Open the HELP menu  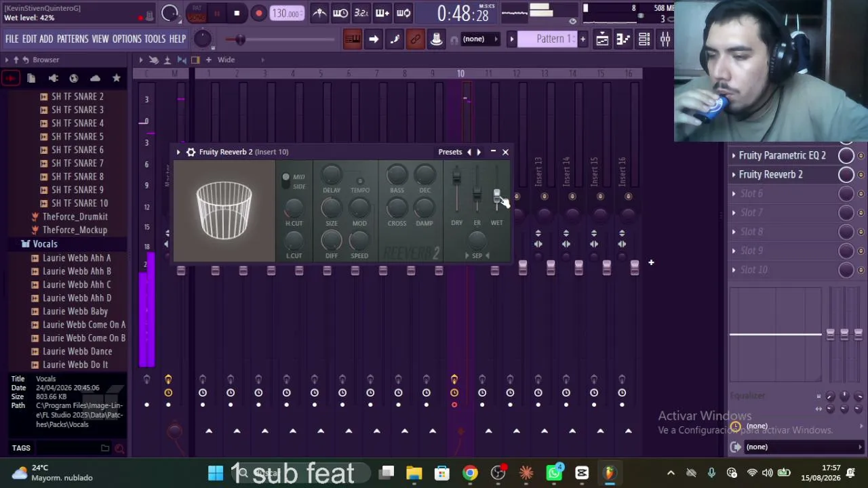point(178,39)
